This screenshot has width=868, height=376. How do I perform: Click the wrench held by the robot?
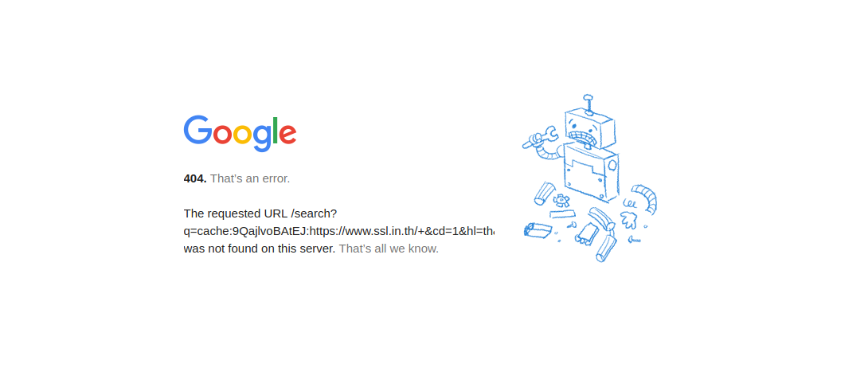click(x=540, y=138)
